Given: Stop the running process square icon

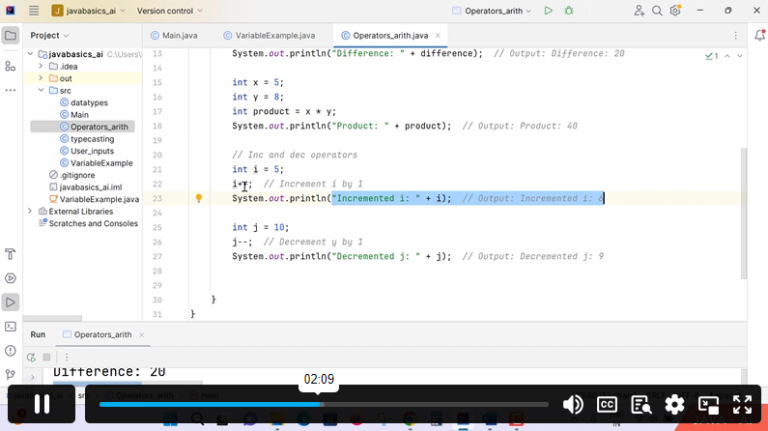Looking at the screenshot, I should [47, 357].
